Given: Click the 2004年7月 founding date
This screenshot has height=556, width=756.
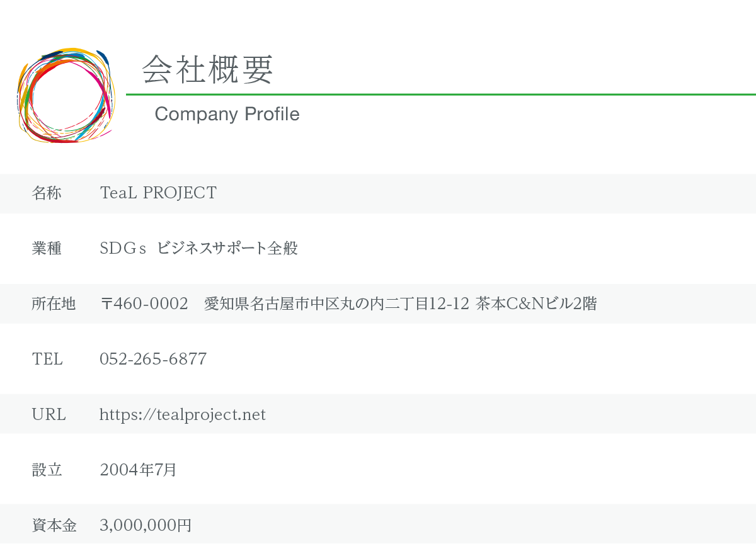Looking at the screenshot, I should [138, 470].
